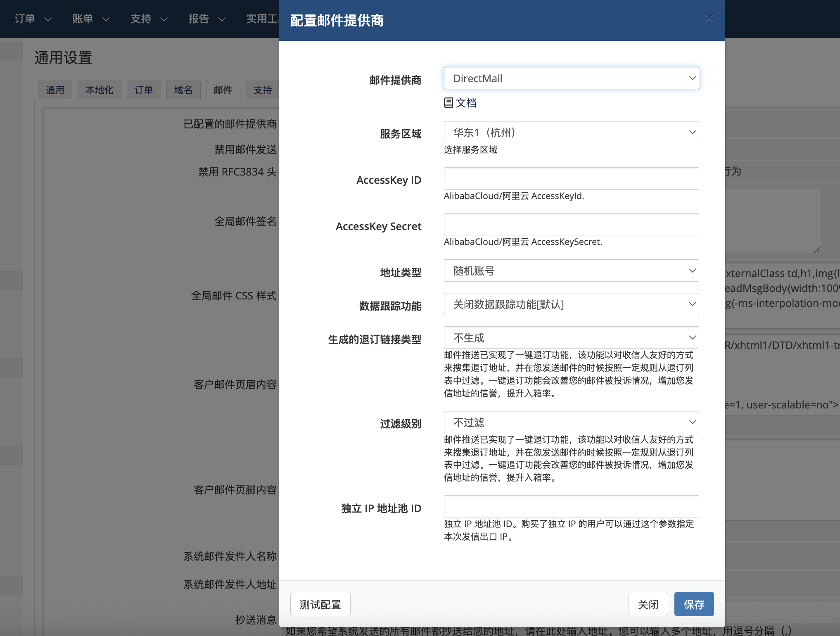The image size is (840, 636).
Task: Expand the 邮件提供商 DirectMail dropdown
Action: click(571, 78)
